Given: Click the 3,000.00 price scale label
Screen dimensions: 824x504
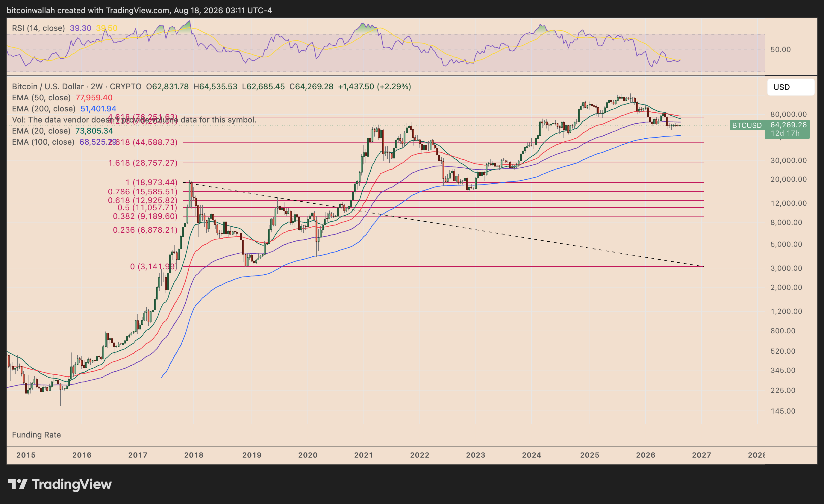Looking at the screenshot, I should [x=786, y=268].
